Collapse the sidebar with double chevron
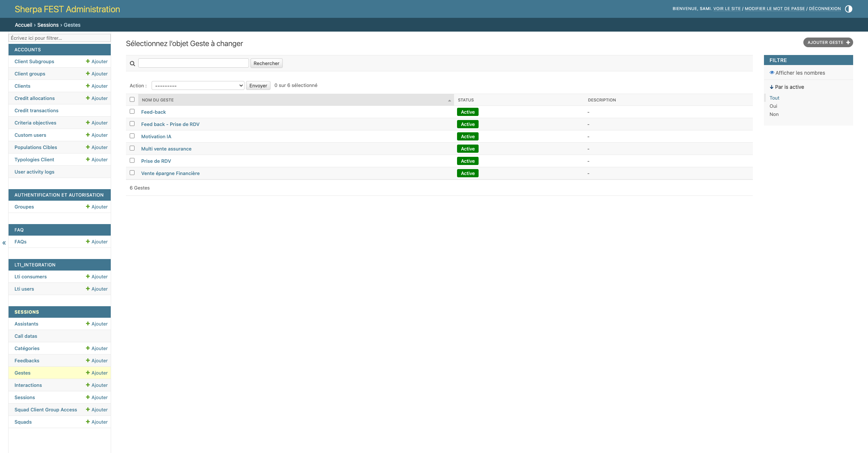Viewport: 868px width, 453px height. (x=4, y=243)
